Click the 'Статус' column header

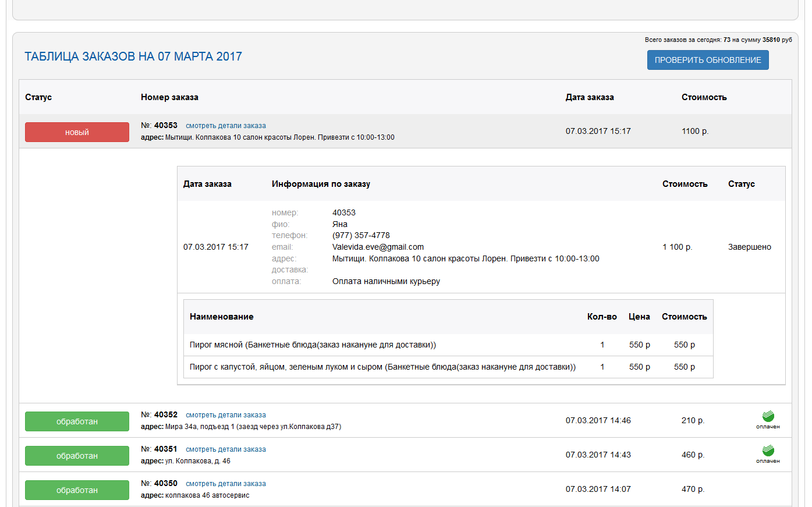(38, 97)
